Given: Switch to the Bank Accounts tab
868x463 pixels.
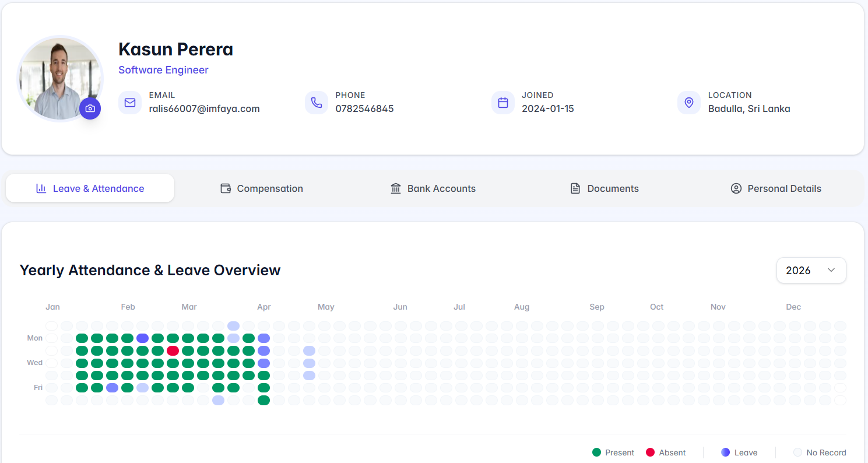Looking at the screenshot, I should pyautogui.click(x=433, y=188).
